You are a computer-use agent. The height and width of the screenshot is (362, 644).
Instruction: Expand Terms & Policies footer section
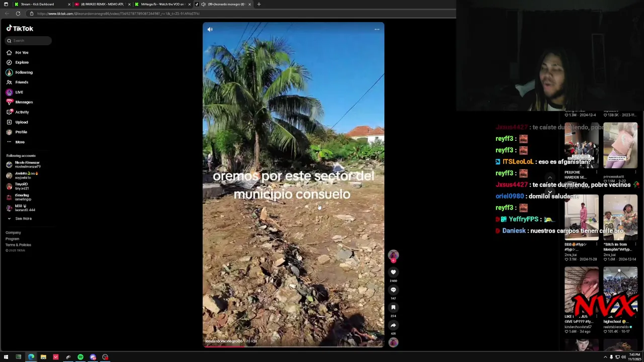tap(18, 245)
